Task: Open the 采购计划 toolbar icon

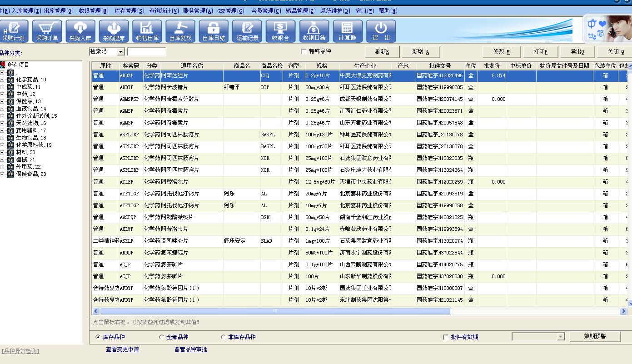Action: click(x=14, y=31)
